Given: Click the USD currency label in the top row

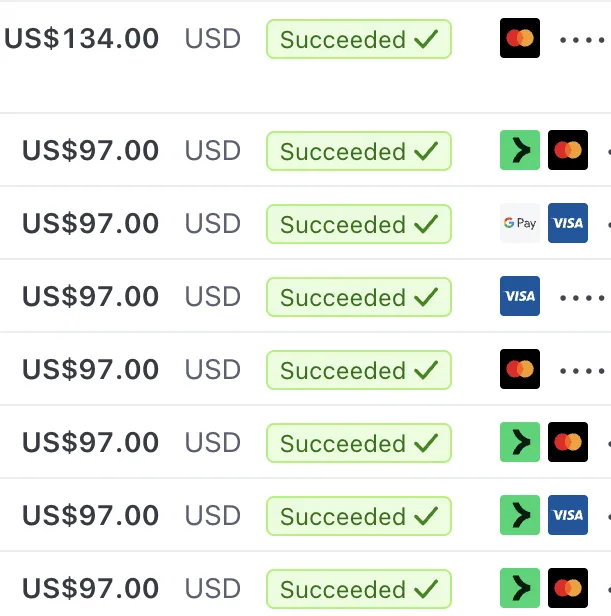Looking at the screenshot, I should (x=213, y=38).
